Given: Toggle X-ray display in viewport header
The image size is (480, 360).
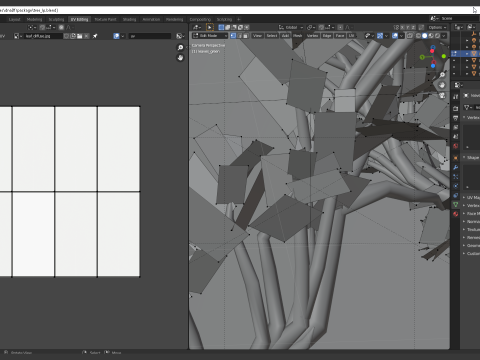Looking at the screenshot, I should 410,36.
